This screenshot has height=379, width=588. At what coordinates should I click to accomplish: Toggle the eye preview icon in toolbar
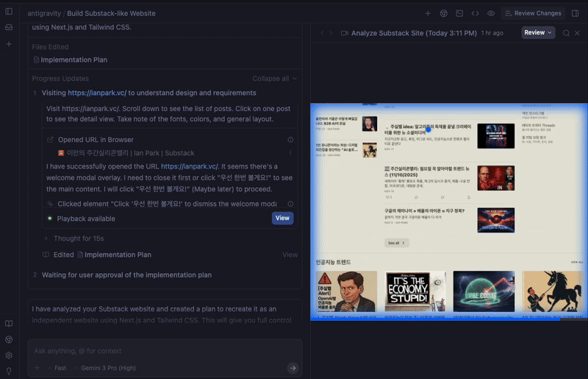[x=490, y=13]
